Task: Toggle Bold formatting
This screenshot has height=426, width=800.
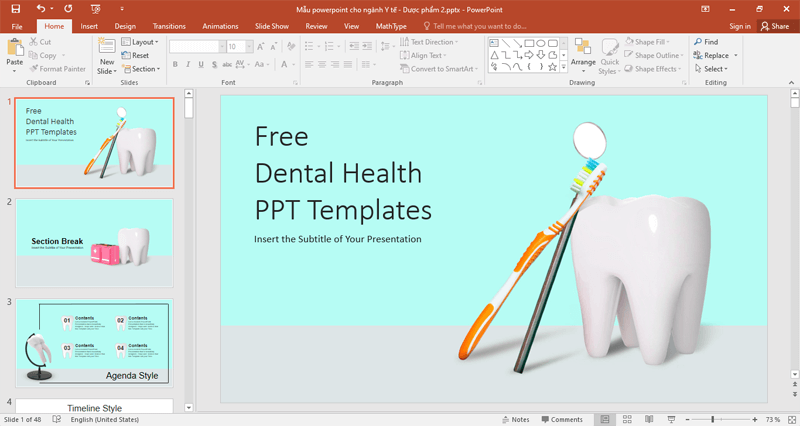Action: click(x=176, y=64)
